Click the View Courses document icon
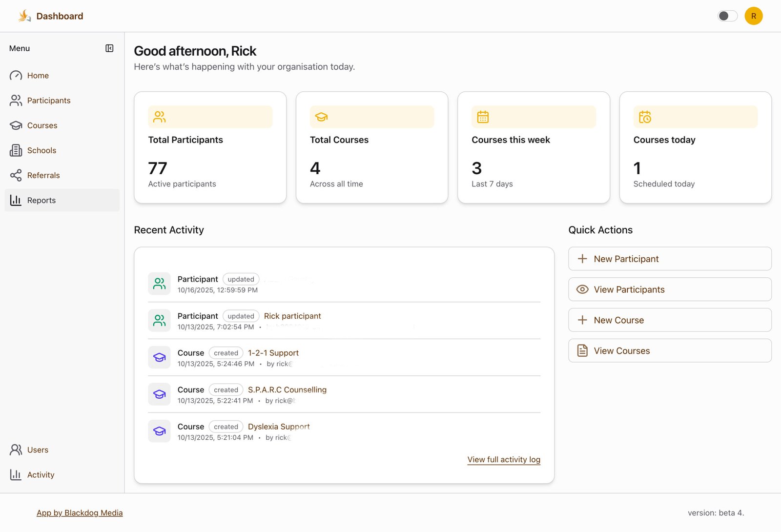This screenshot has width=781, height=532. [x=582, y=350]
